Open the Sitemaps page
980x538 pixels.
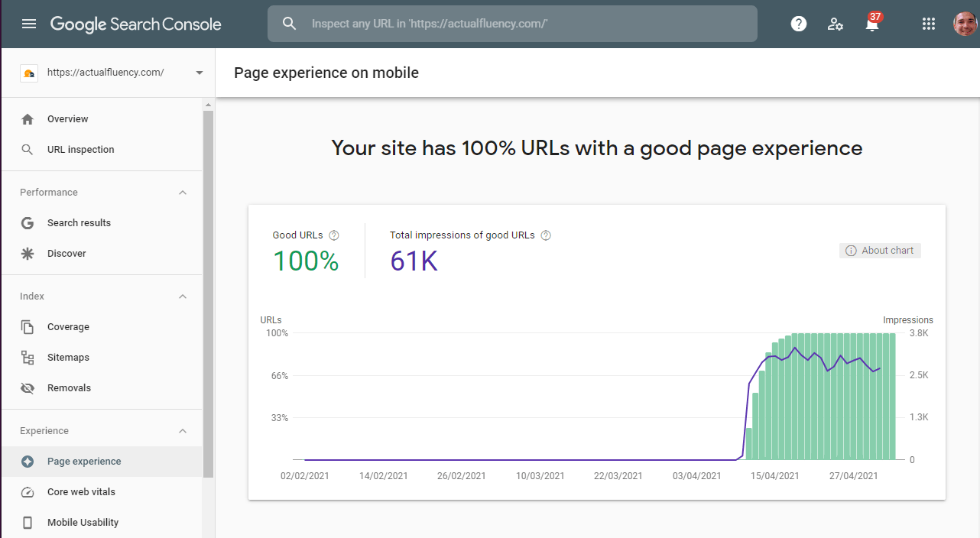[102, 358]
